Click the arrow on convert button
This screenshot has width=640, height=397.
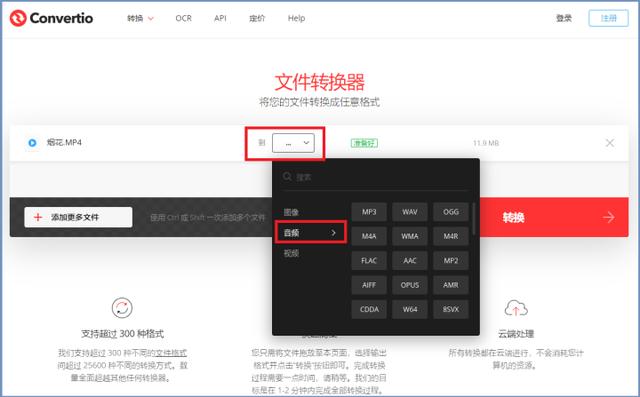[x=609, y=217]
